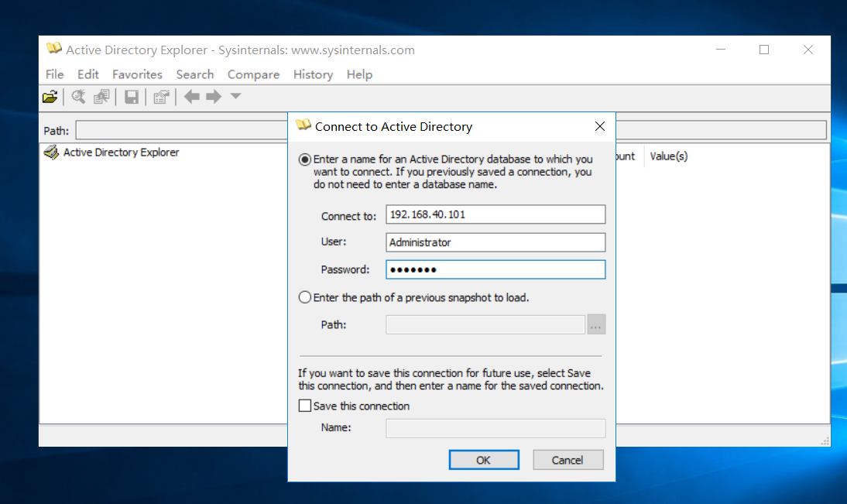Click the 'User:' label in the dialog
This screenshot has width=847, height=504.
point(334,242)
